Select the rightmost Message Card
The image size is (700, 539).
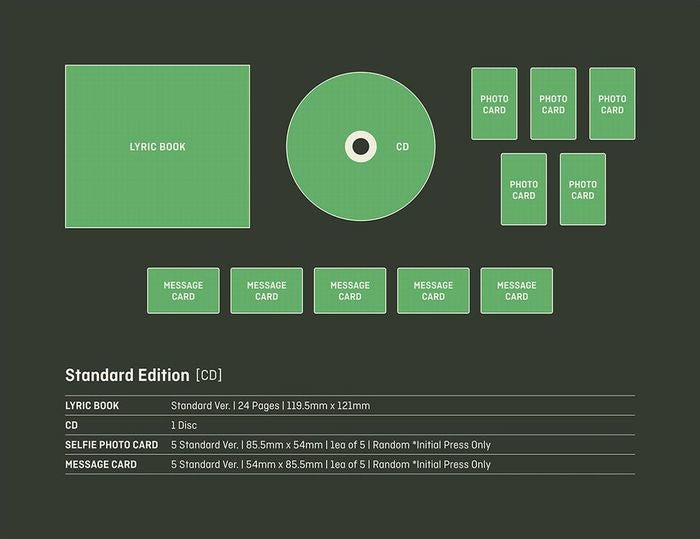coord(516,291)
